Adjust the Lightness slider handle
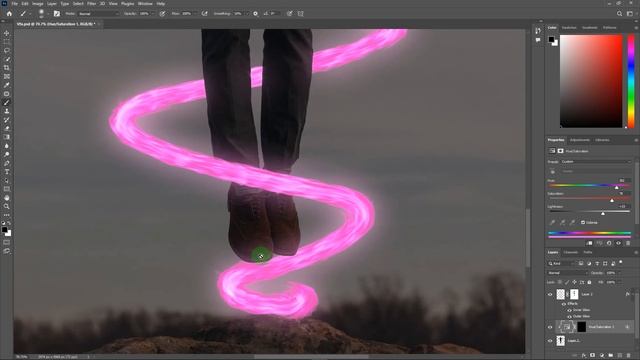This screenshot has width=640, height=360. (x=603, y=213)
